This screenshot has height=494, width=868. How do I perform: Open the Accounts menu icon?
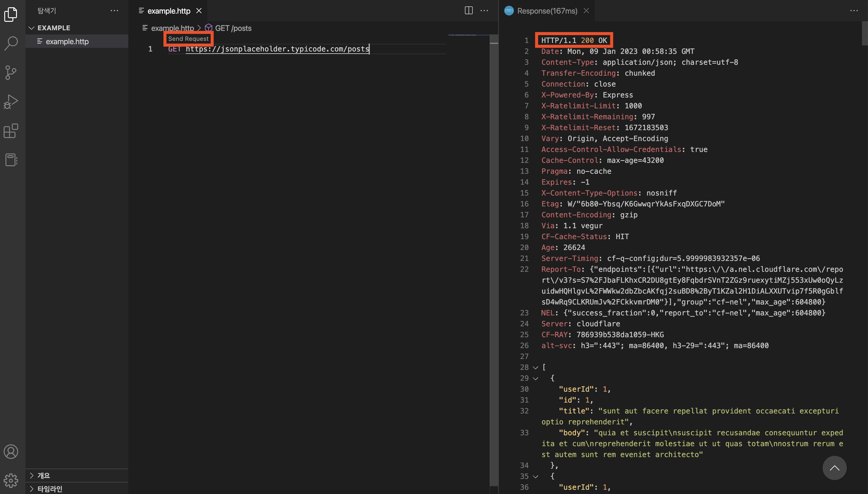11,452
